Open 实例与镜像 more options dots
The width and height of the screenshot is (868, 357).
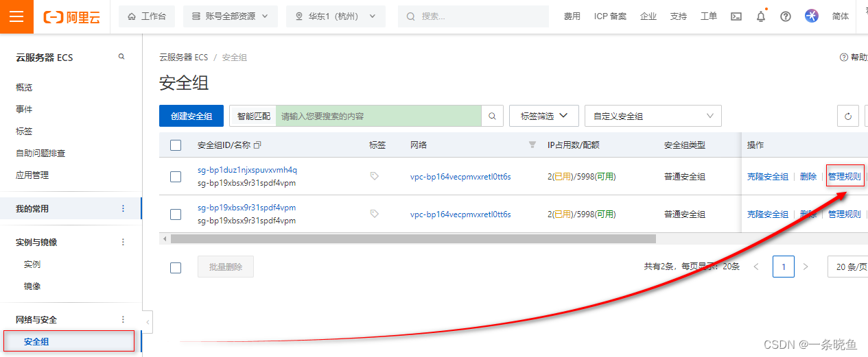pyautogui.click(x=124, y=242)
